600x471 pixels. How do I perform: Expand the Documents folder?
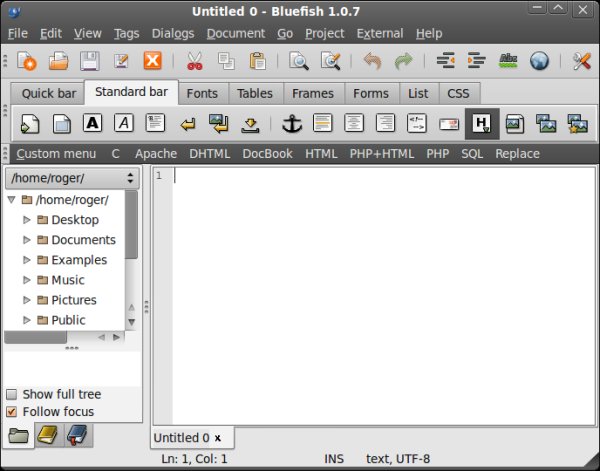(x=27, y=240)
